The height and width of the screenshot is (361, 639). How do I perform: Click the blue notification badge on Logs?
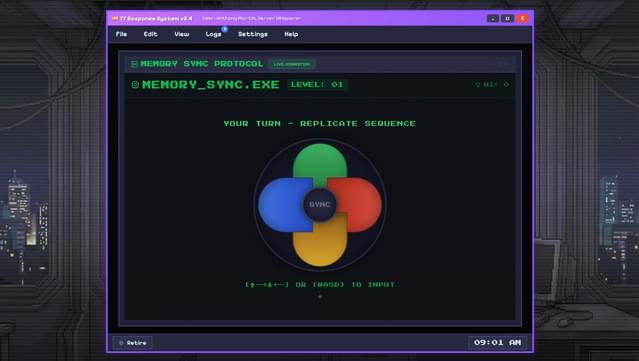[x=225, y=29]
